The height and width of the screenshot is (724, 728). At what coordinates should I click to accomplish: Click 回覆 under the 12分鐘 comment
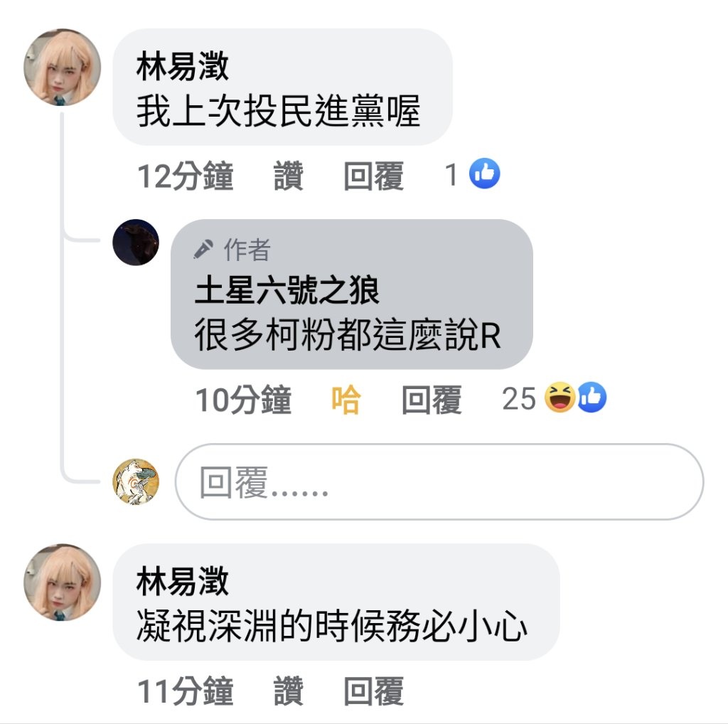click(x=374, y=176)
